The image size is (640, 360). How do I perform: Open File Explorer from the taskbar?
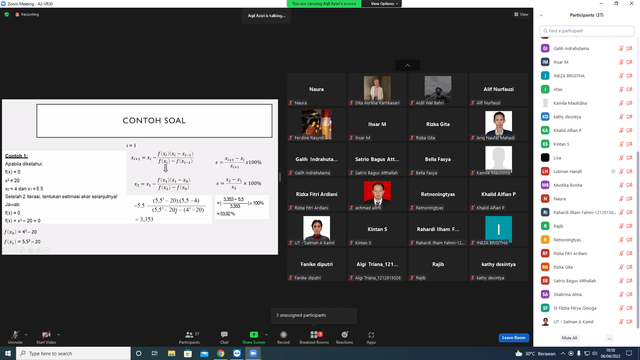point(171,353)
